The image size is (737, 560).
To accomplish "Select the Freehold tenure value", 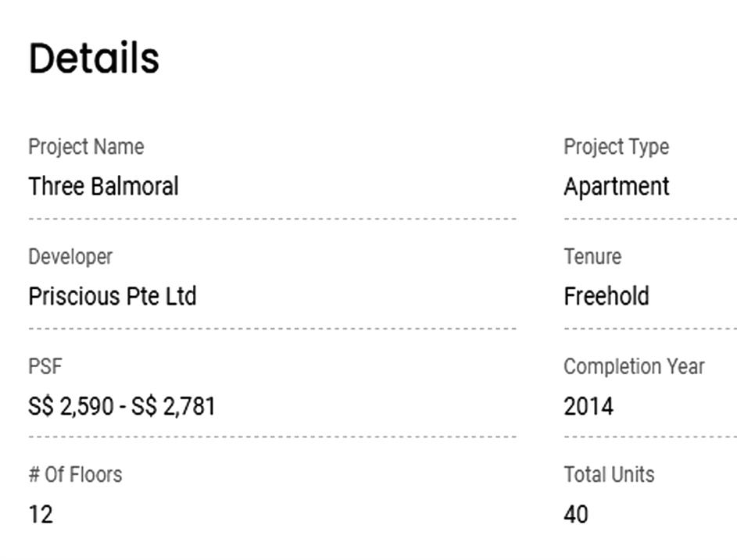I will click(x=606, y=297).
